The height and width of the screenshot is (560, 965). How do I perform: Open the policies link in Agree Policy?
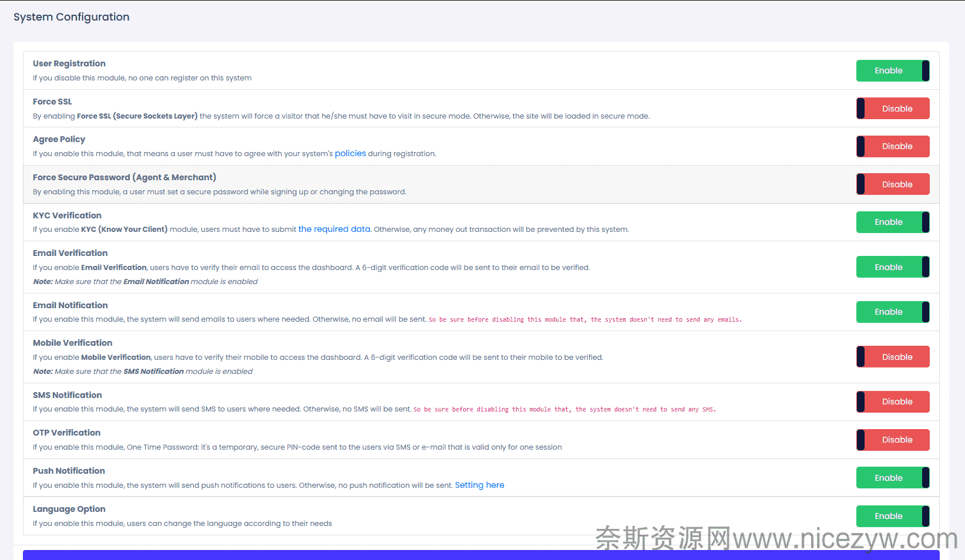(350, 153)
